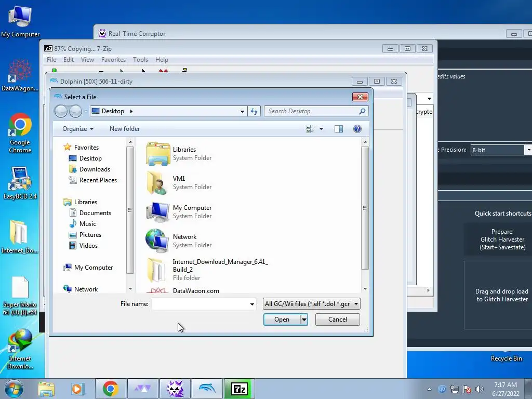Open the View menu in 7-Zip
Screen dimensions: 532x399
(87, 60)
